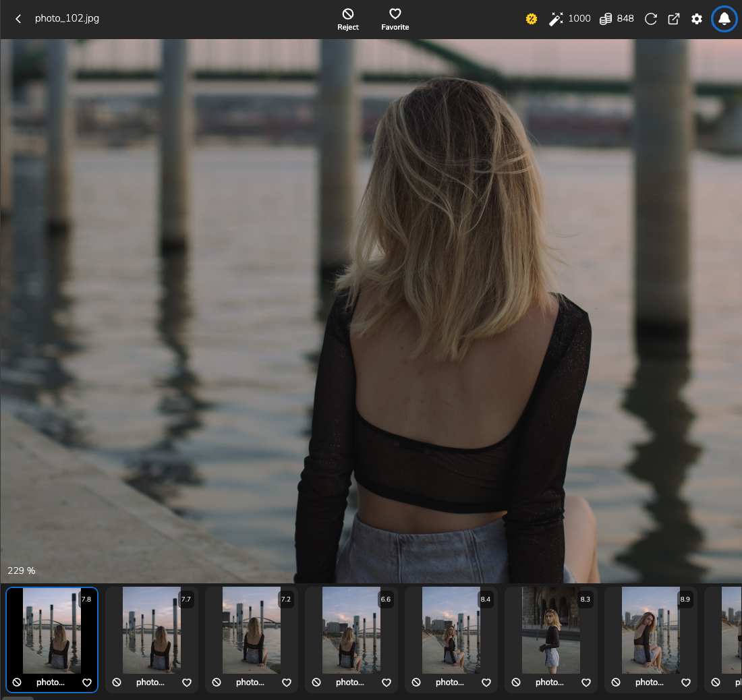Click the Reject button in the top bar
Screen dimensions: 742x700
click(x=348, y=19)
